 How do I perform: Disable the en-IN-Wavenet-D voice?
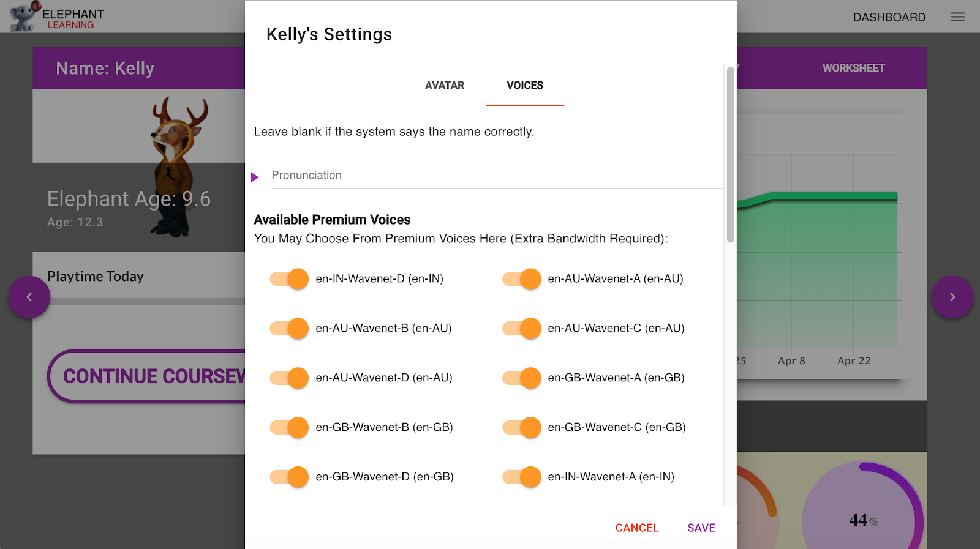pos(288,278)
